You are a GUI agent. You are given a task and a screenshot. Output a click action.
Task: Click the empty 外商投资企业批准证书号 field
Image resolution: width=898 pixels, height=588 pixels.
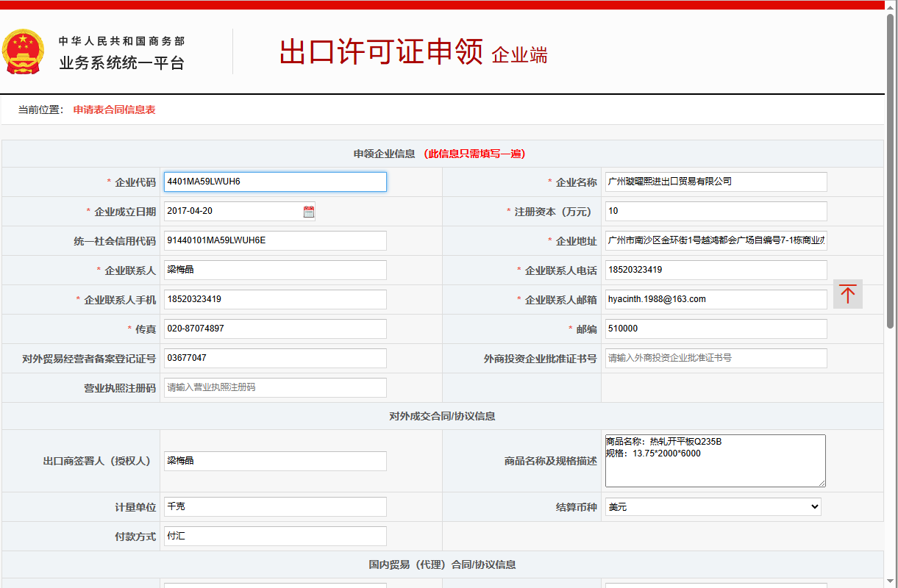(x=716, y=358)
